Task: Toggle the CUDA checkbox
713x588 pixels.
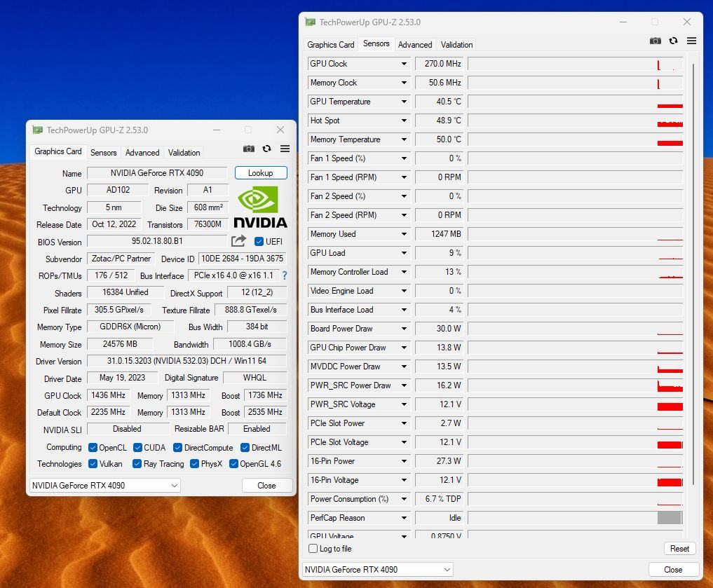Action: (138, 448)
